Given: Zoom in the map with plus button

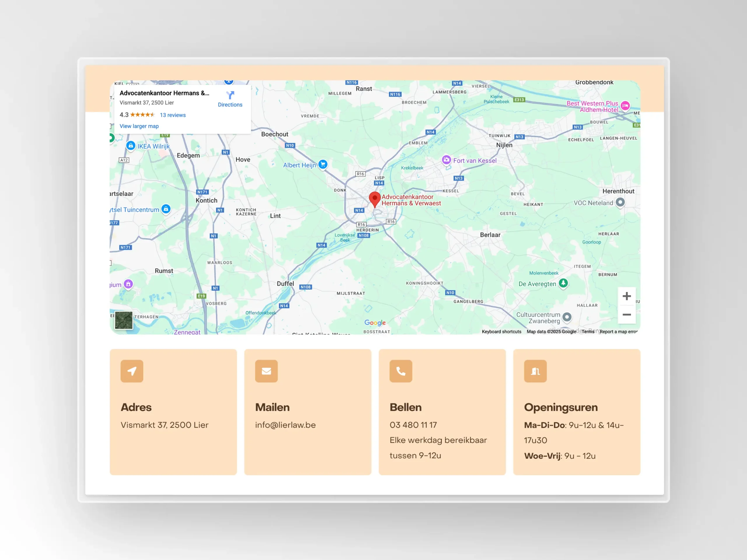Looking at the screenshot, I should coord(626,296).
